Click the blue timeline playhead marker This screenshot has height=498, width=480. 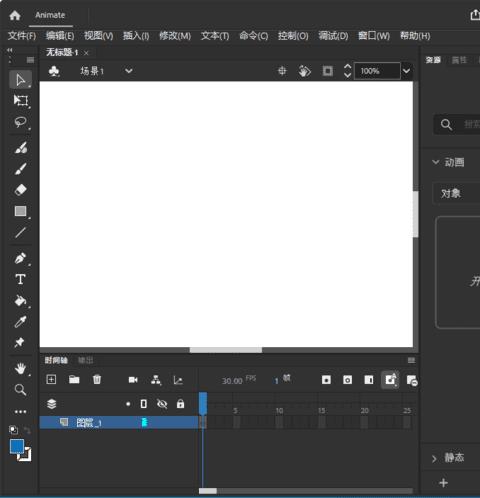(x=203, y=403)
